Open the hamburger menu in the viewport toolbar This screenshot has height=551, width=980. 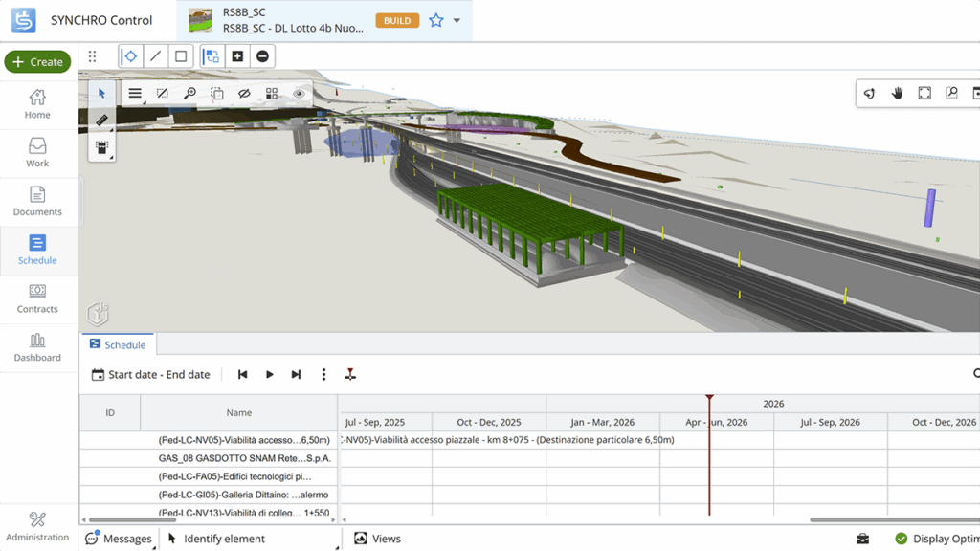click(135, 93)
